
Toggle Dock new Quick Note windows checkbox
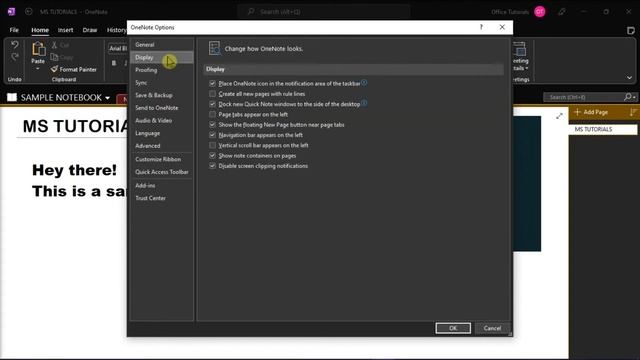pos(212,104)
